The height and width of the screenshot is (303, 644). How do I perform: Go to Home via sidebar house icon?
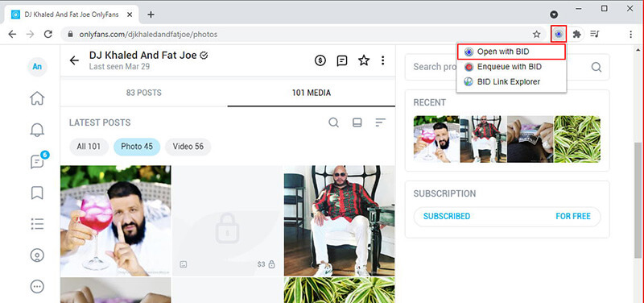(x=37, y=98)
